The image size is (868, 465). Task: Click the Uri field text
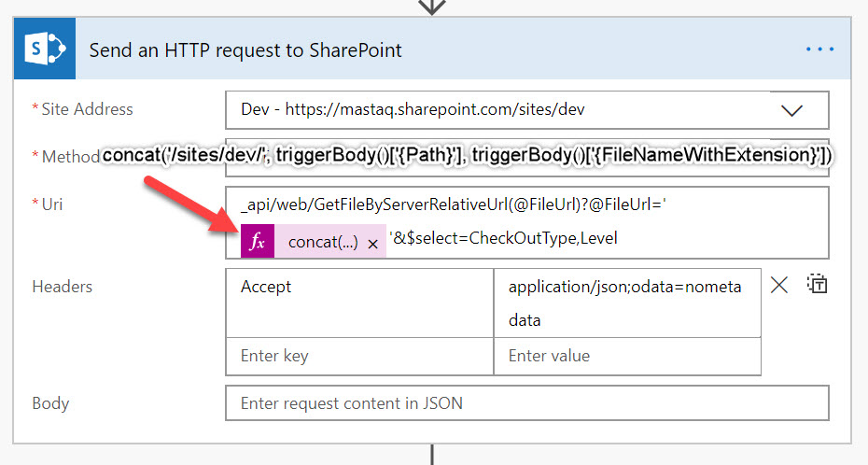[x=448, y=204]
